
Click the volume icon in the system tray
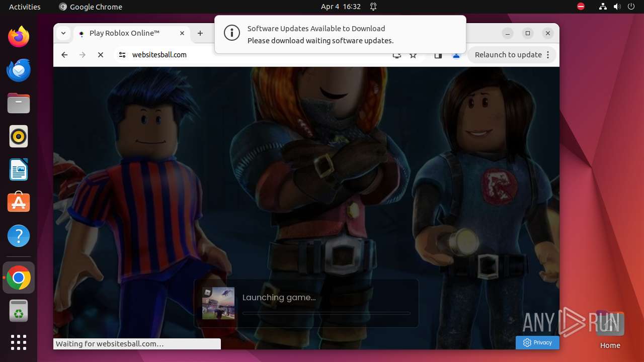coord(617,7)
